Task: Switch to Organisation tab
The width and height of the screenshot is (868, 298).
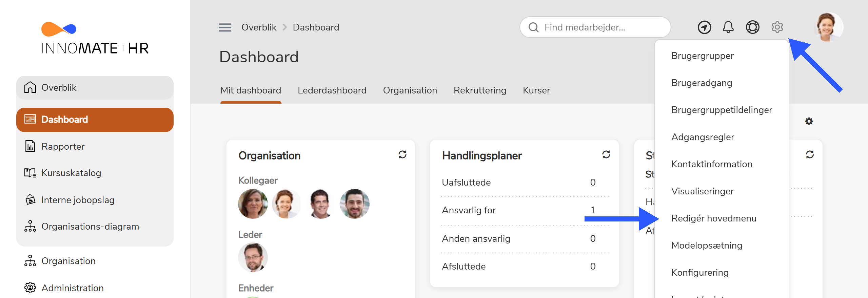Action: click(410, 90)
